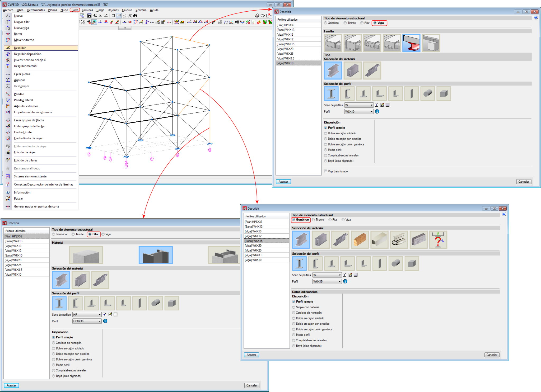Click the help icon in Viga Describir dialog
The image size is (541, 392).
(536, 18)
